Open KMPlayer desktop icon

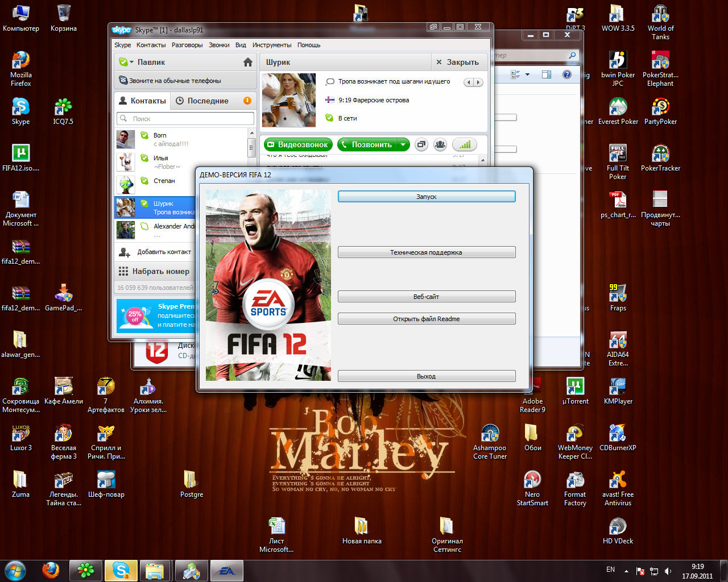tap(618, 391)
